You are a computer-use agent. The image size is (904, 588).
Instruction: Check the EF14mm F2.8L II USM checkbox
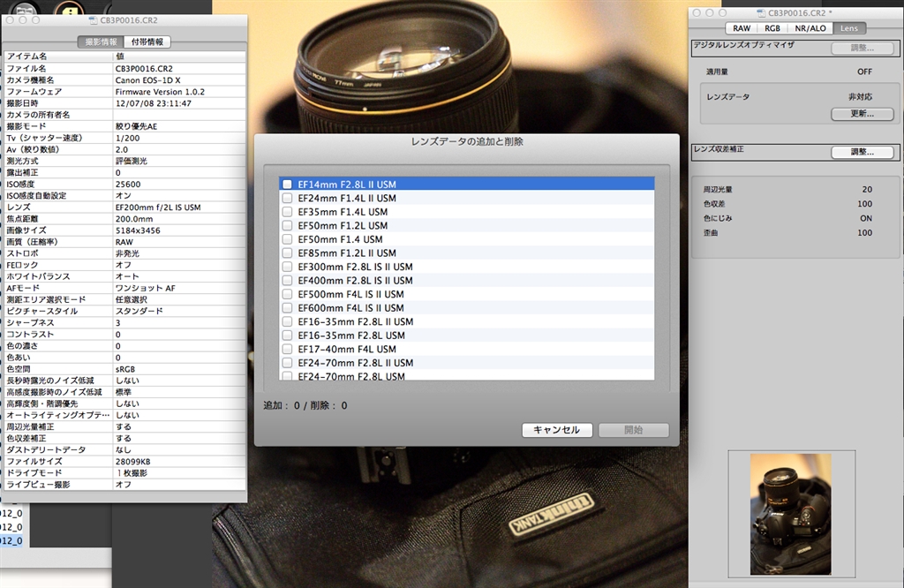(x=287, y=185)
